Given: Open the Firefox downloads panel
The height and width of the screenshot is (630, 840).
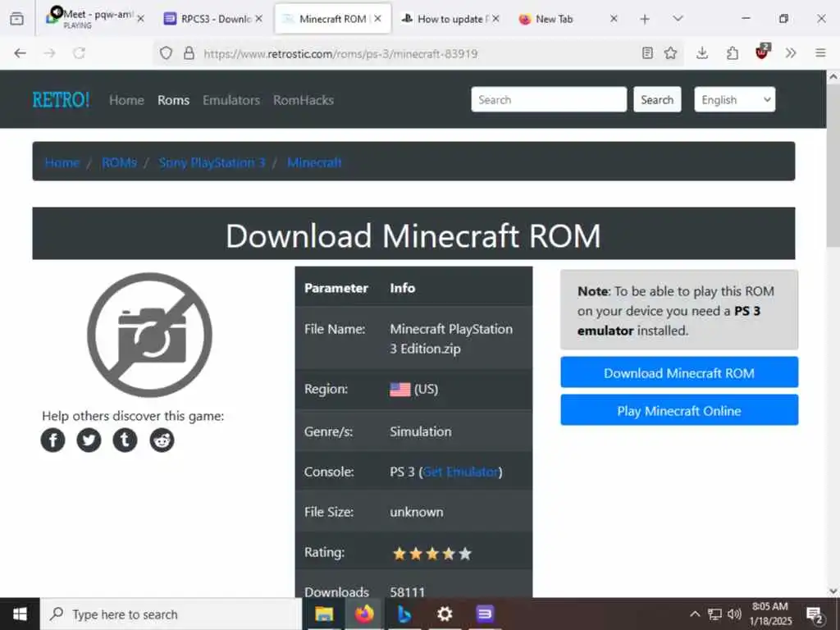Looking at the screenshot, I should pyautogui.click(x=702, y=53).
